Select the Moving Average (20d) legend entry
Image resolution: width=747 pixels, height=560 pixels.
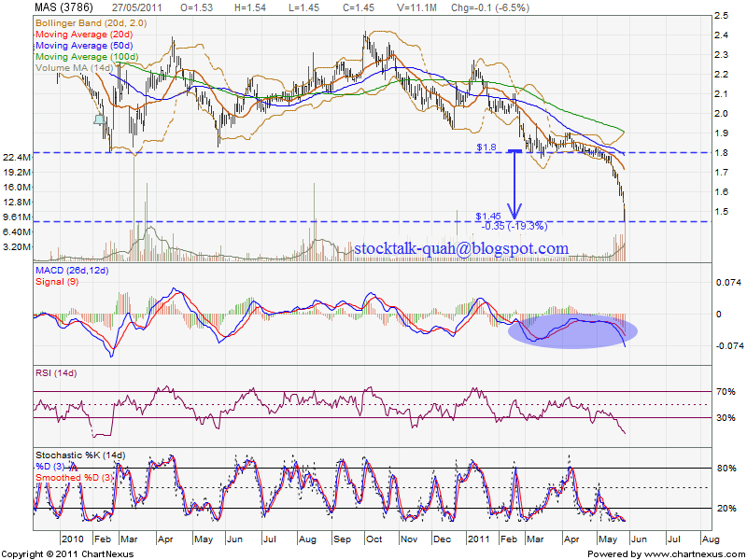pos(84,35)
